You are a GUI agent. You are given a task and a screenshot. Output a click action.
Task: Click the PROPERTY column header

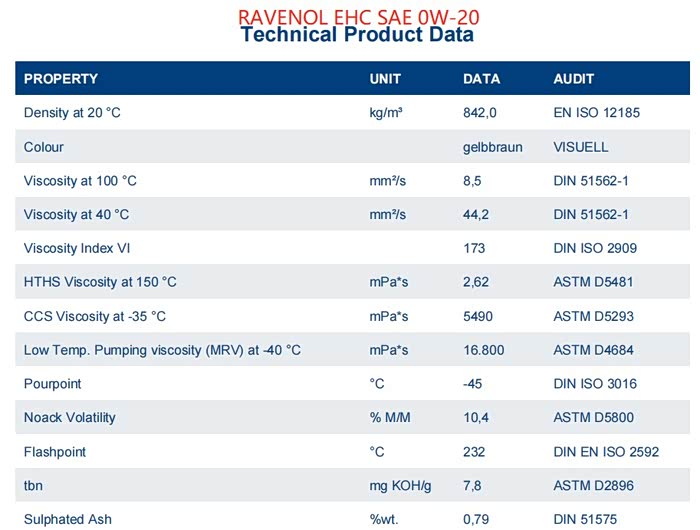click(61, 79)
